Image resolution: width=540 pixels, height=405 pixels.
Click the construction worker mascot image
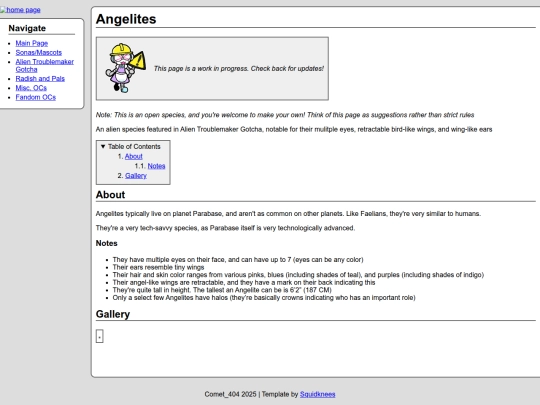(x=125, y=68)
